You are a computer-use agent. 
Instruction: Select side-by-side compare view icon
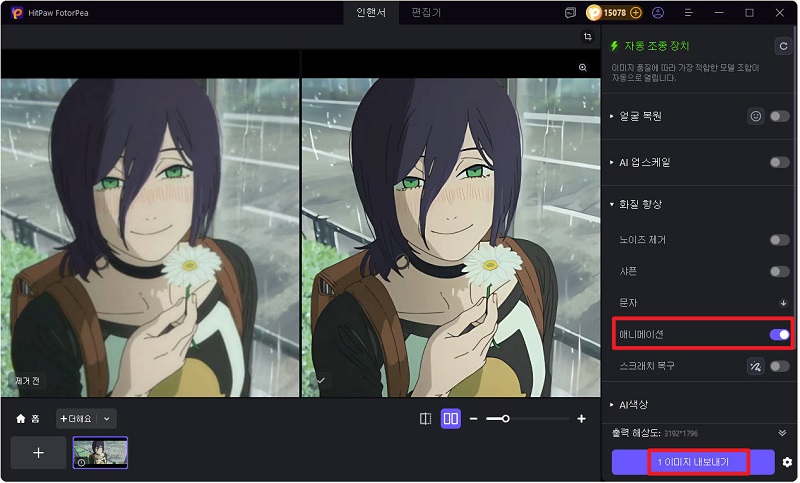[450, 418]
